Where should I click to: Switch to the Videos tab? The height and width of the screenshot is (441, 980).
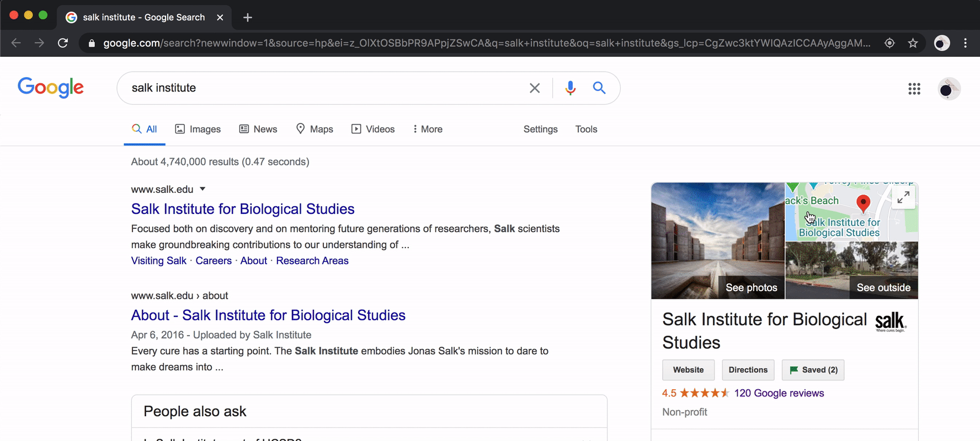pos(373,129)
